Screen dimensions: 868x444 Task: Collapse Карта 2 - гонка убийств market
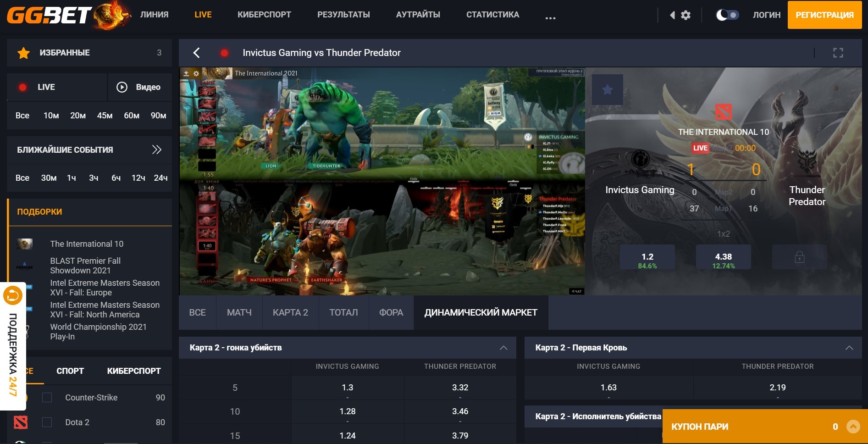pos(503,348)
